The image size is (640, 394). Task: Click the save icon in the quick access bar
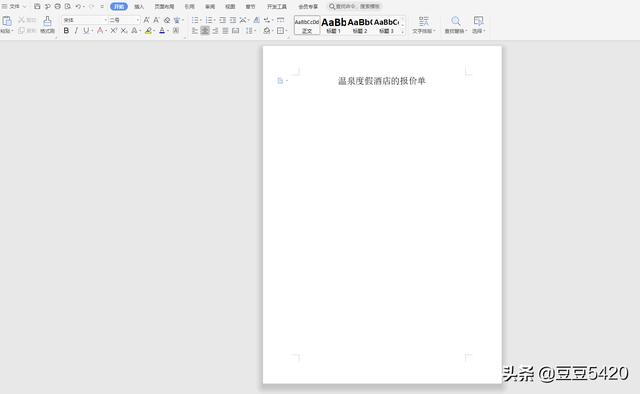(37, 7)
